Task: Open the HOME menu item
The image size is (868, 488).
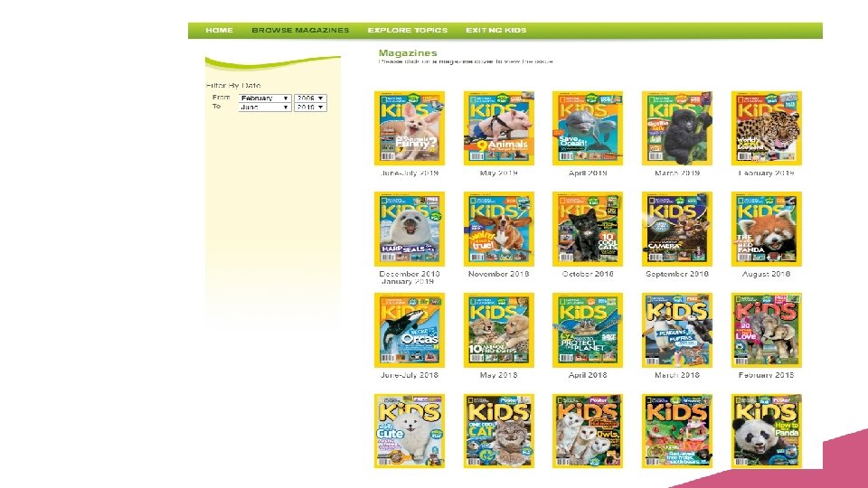Action: tap(219, 31)
